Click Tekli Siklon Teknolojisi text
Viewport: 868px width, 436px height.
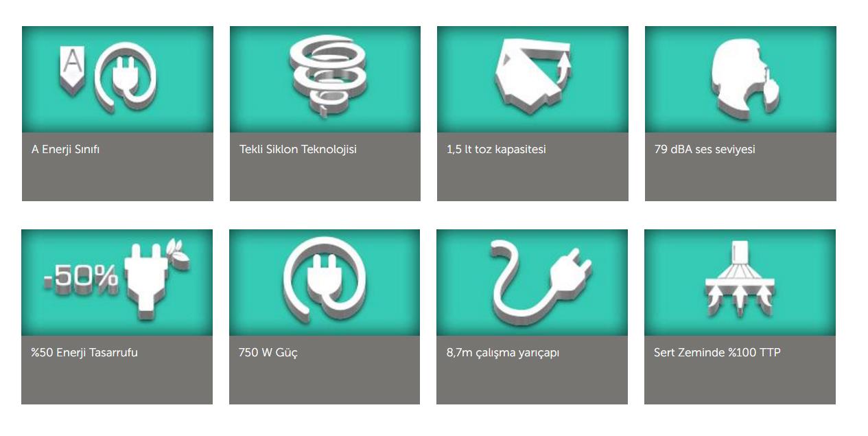tap(298, 149)
